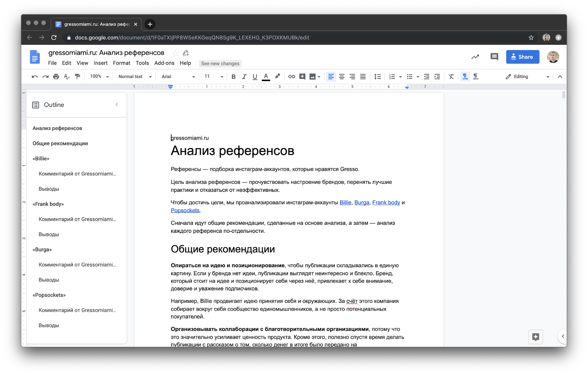Click the left indent marker on ruler
Image resolution: width=588 pixels, height=375 pixels.
pos(170,87)
